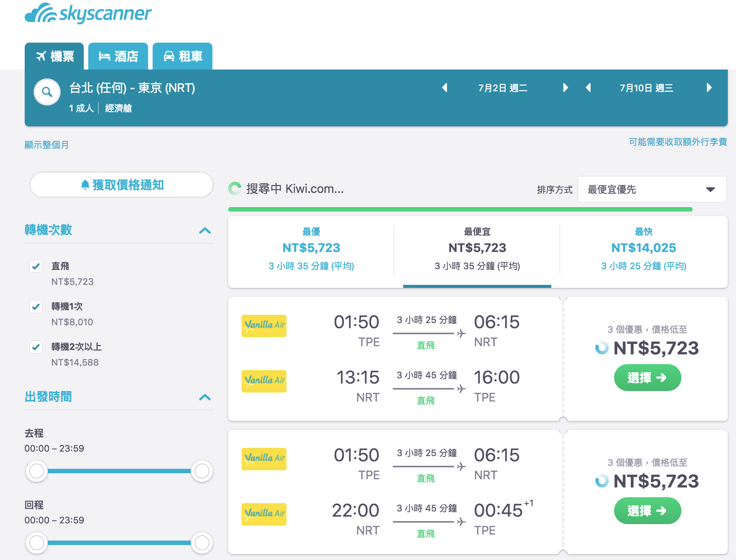This screenshot has height=560, width=736.
Task: Click 回程 slider left handle
Action: [x=37, y=543]
